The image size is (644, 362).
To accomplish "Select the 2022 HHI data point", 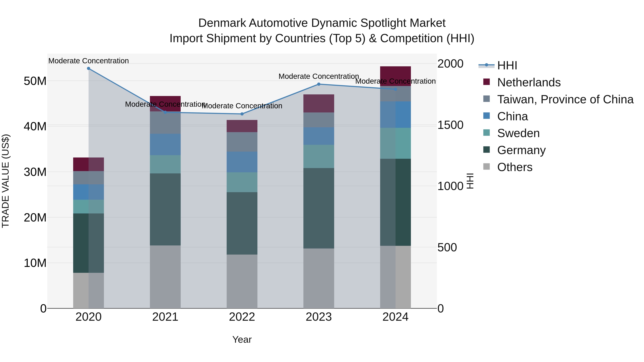I will 242,114.
